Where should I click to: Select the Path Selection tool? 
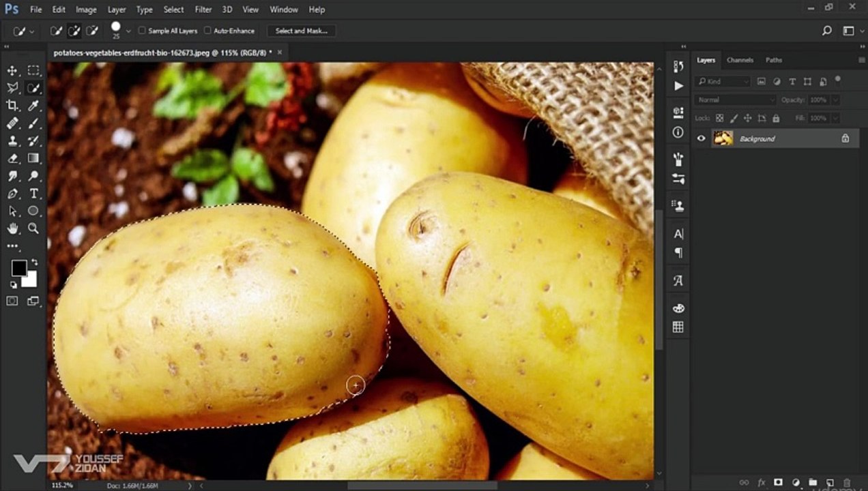click(12, 211)
